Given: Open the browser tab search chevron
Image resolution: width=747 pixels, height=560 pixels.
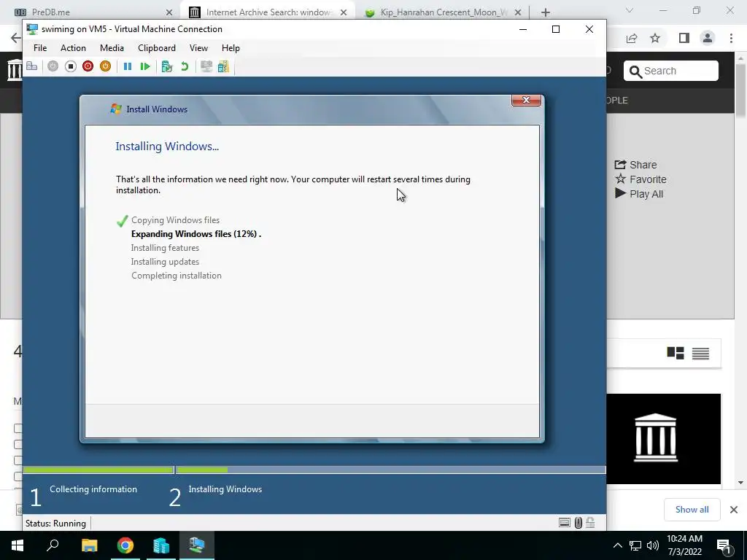Looking at the screenshot, I should click(x=630, y=10).
